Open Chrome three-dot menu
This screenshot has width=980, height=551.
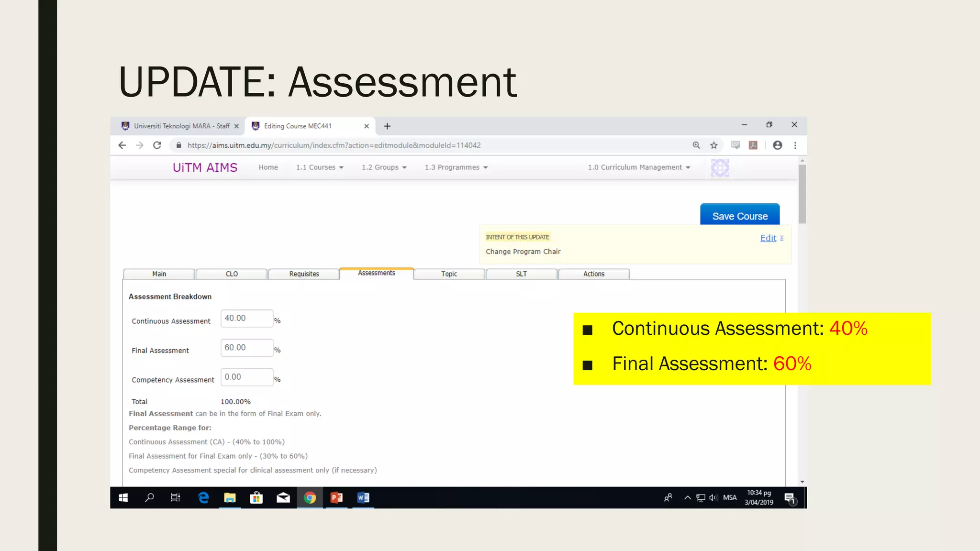tap(795, 145)
